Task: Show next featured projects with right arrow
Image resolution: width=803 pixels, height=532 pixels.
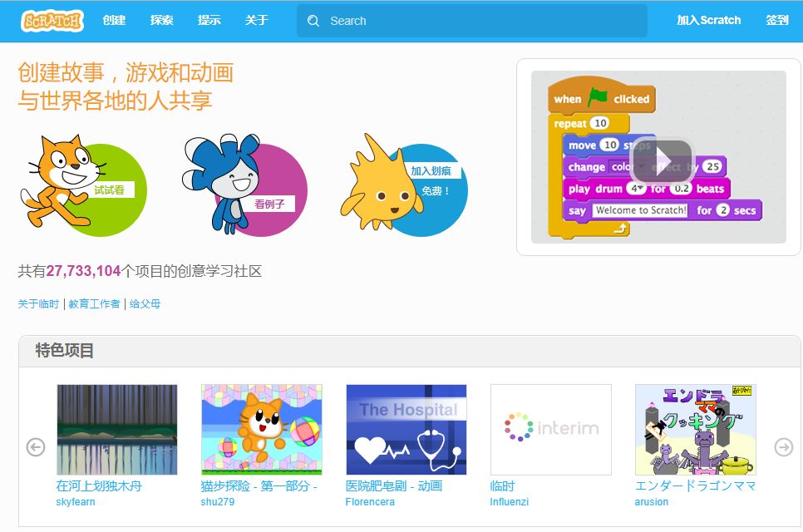Action: (x=784, y=447)
